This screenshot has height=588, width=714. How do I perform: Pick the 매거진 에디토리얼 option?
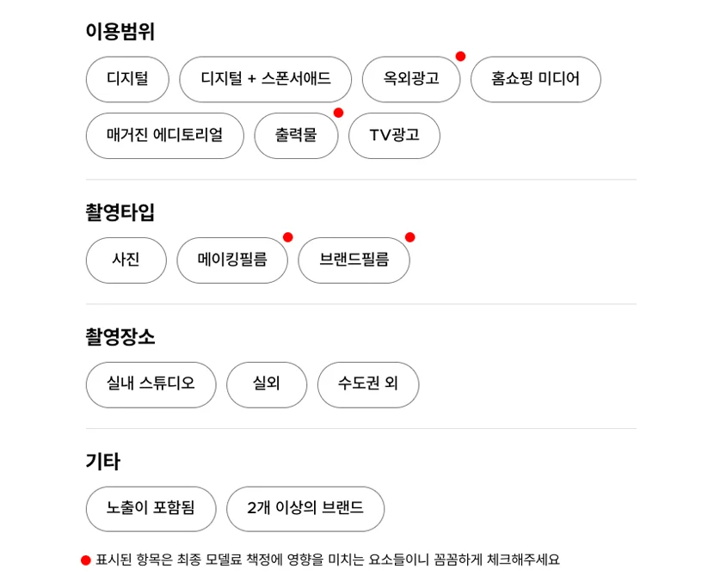click(164, 136)
